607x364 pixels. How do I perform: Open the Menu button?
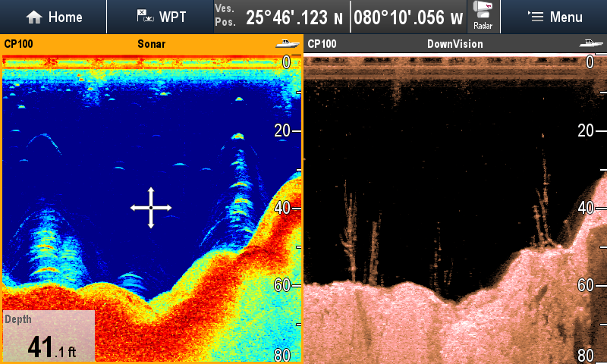point(554,17)
